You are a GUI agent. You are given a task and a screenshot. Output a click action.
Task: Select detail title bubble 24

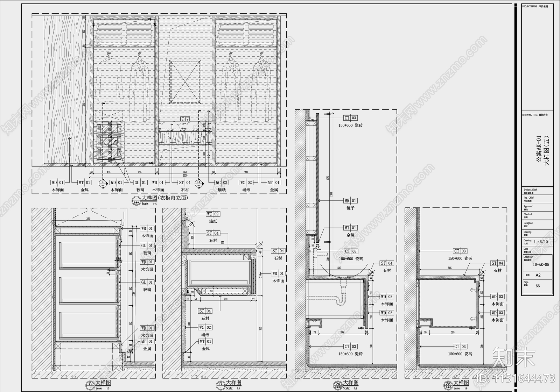[337, 385]
